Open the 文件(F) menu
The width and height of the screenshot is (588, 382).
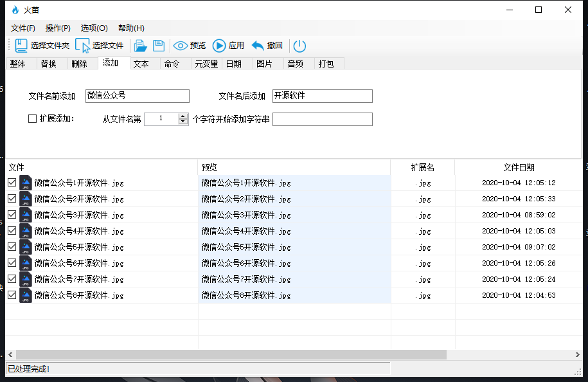coord(23,28)
